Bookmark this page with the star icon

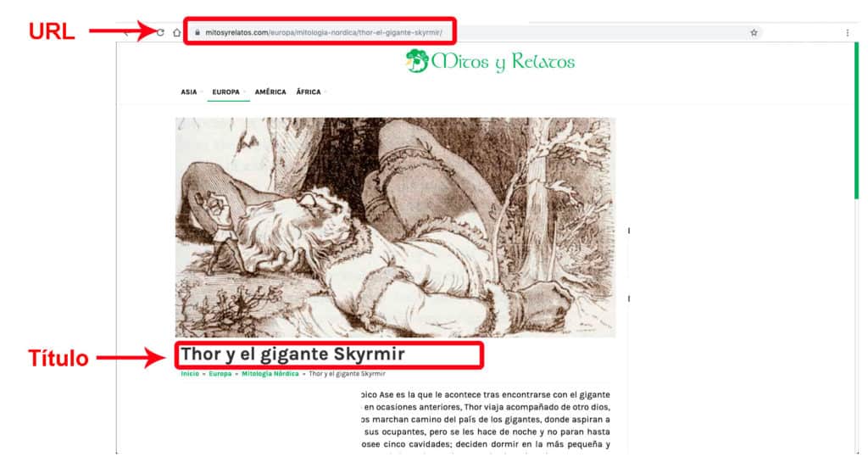point(754,33)
